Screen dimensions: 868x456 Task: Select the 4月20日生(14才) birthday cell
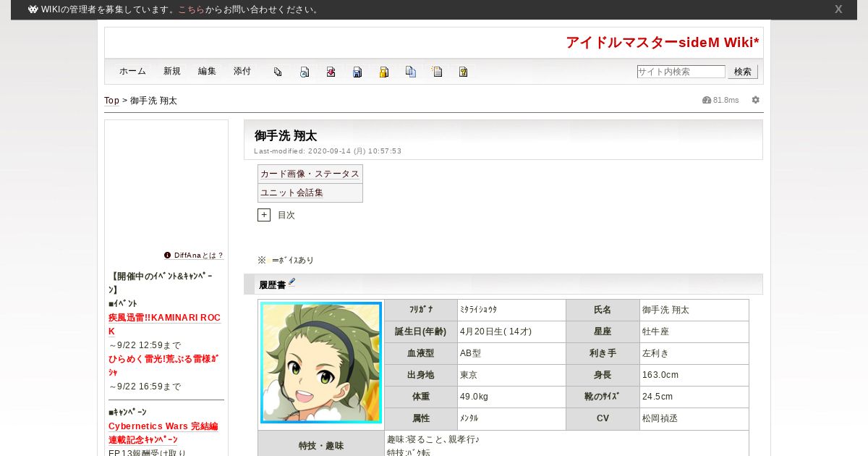click(511, 332)
